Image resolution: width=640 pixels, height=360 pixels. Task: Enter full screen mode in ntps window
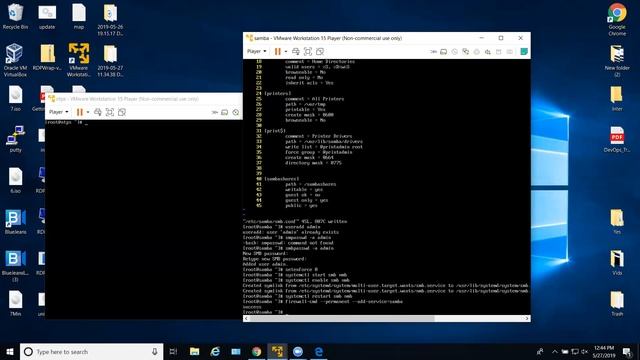110,112
